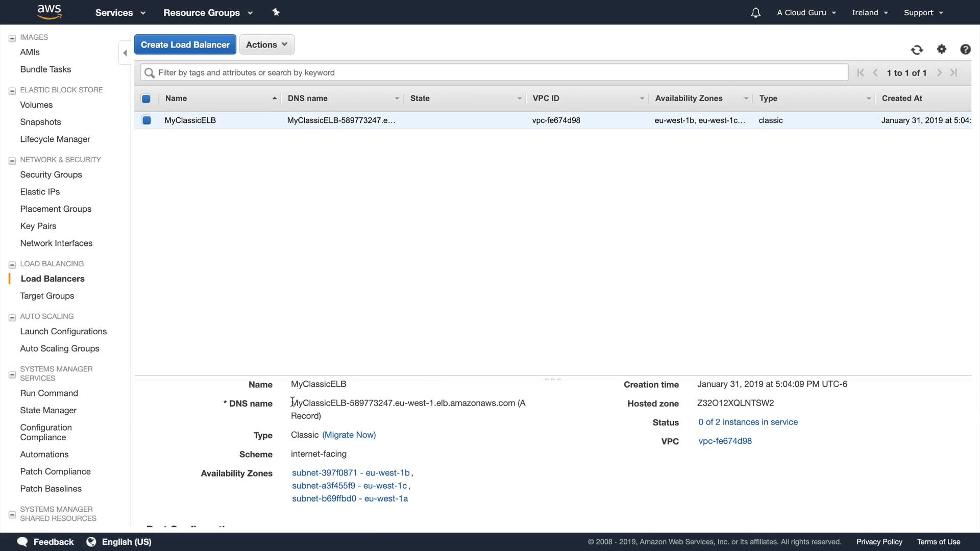Image resolution: width=980 pixels, height=551 pixels.
Task: Expand the Ireland region dropdown
Action: click(870, 13)
